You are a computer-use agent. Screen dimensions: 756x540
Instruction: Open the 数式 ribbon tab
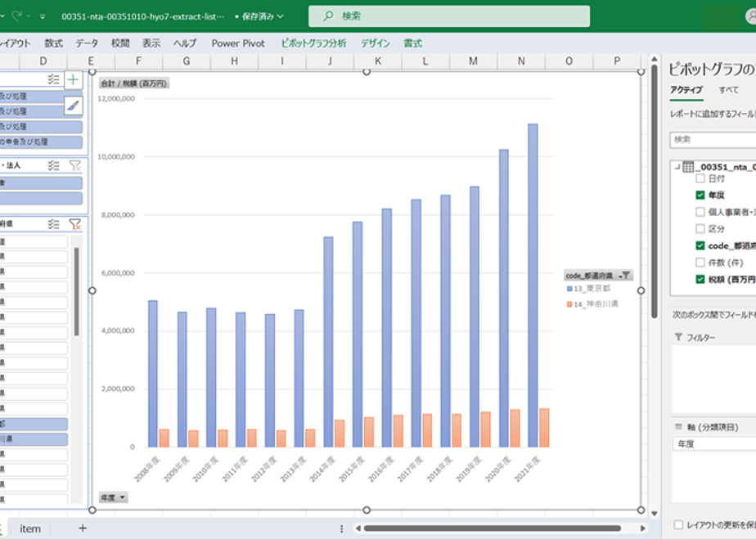tap(53, 43)
